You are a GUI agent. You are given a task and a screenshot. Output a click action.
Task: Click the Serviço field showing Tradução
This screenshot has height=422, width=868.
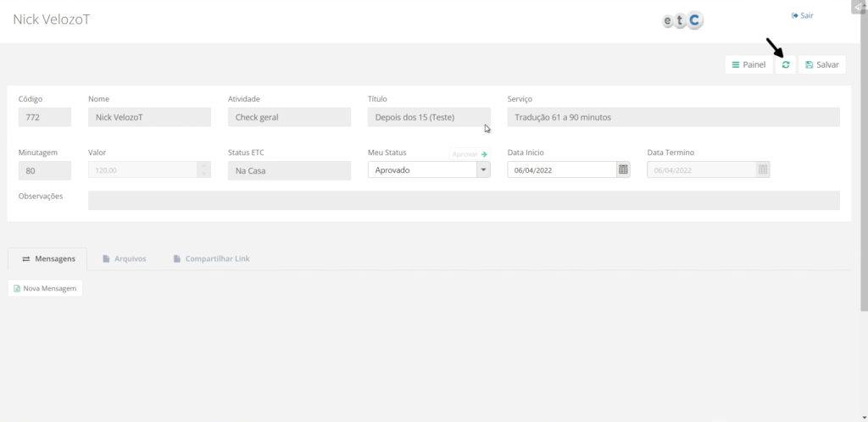(673, 117)
